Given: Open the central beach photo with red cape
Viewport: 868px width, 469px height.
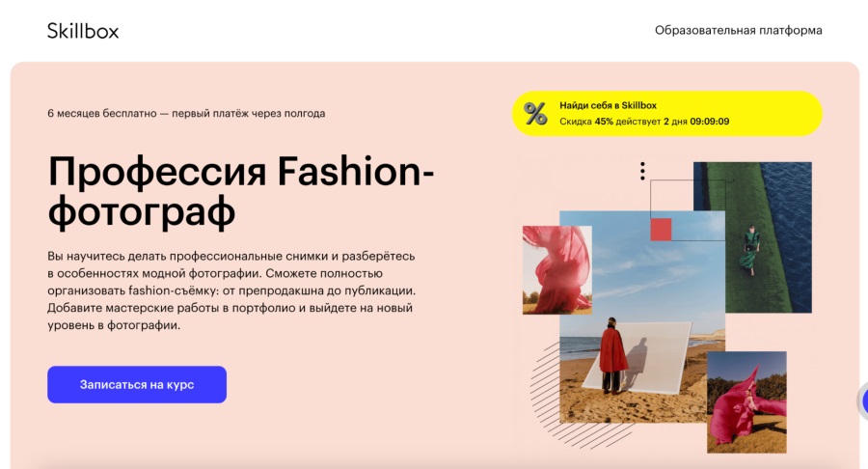Looking at the screenshot, I should [642, 317].
